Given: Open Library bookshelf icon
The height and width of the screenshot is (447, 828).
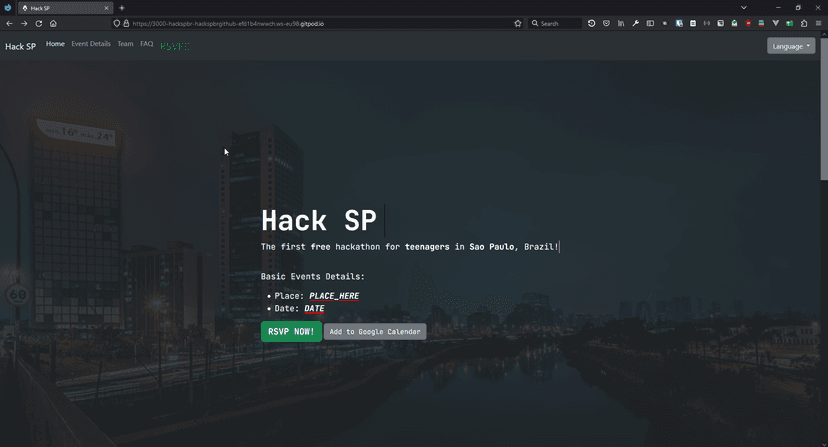Looking at the screenshot, I should (620, 23).
